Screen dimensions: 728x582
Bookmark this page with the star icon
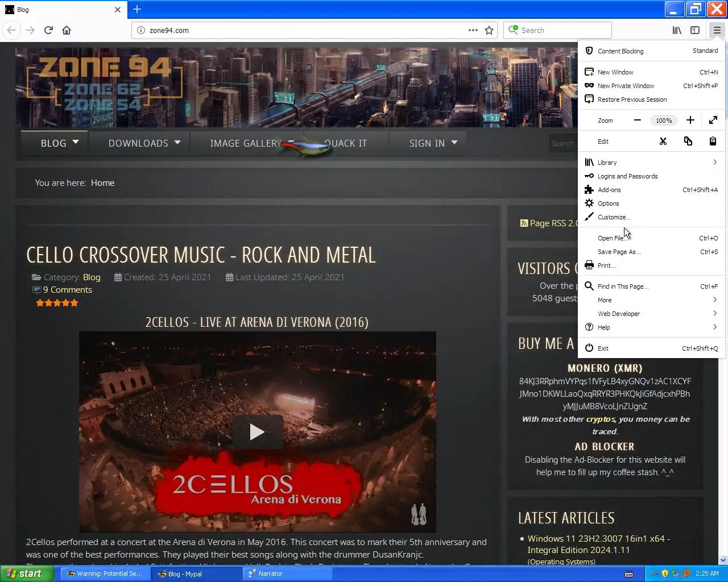click(489, 30)
